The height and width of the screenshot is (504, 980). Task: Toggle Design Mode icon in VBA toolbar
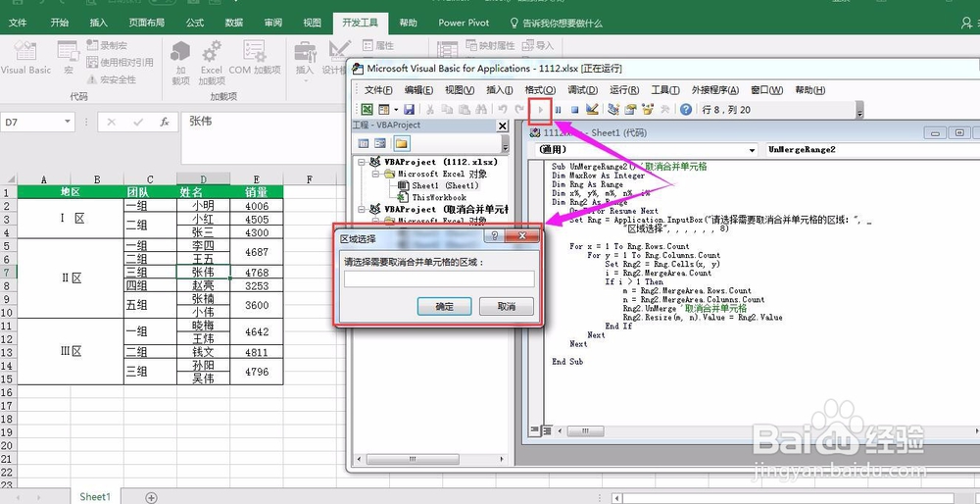pos(592,110)
